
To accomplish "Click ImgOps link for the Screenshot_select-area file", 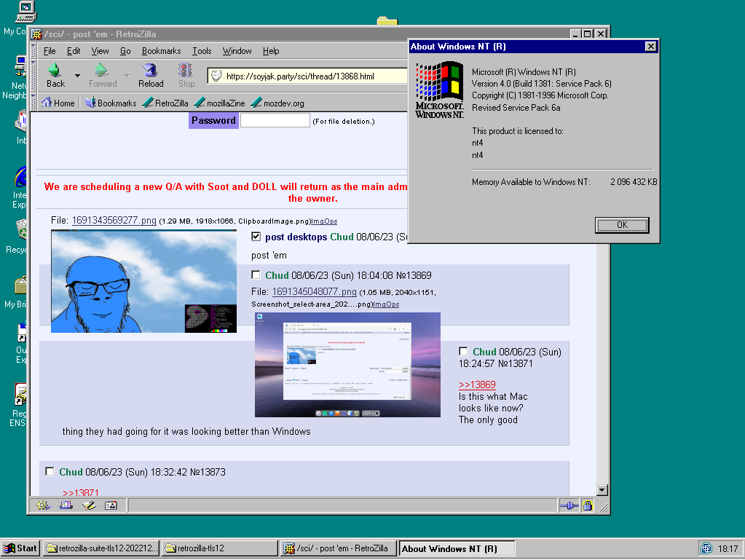I will click(386, 304).
